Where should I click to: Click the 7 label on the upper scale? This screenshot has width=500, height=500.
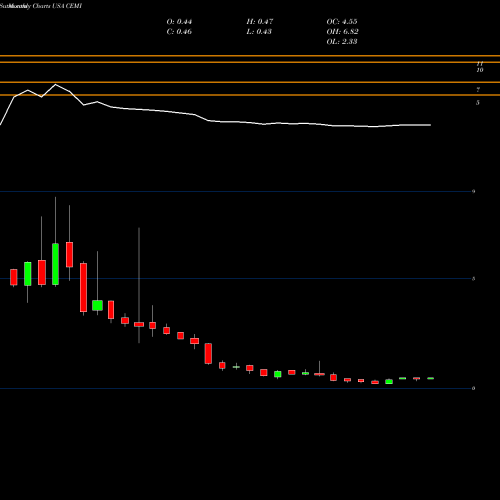click(x=478, y=90)
